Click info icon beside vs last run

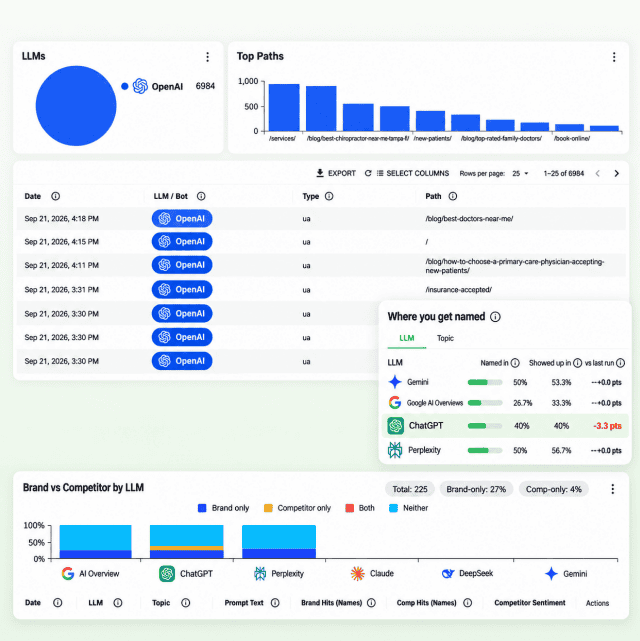(620, 363)
